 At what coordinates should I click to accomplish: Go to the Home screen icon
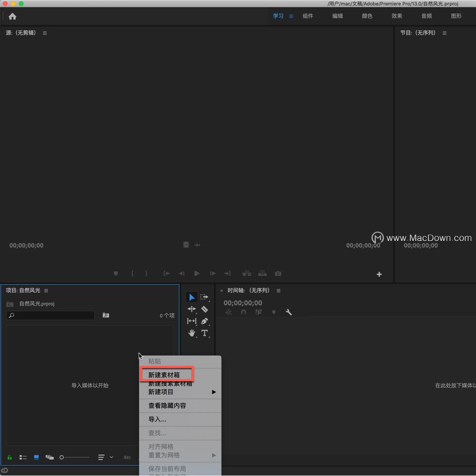[x=12, y=16]
